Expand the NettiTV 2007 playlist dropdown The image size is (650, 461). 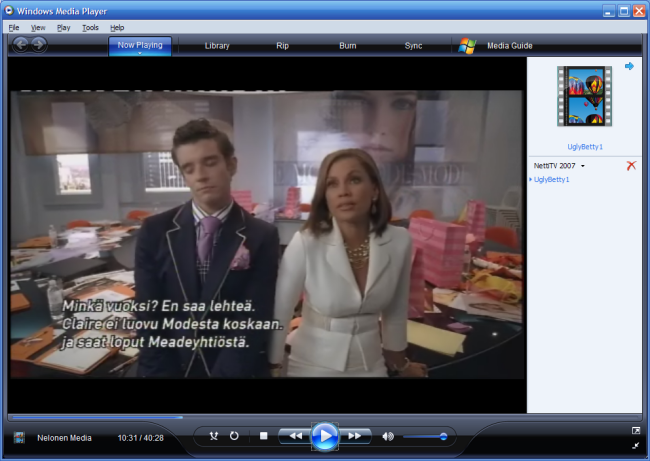point(583,166)
